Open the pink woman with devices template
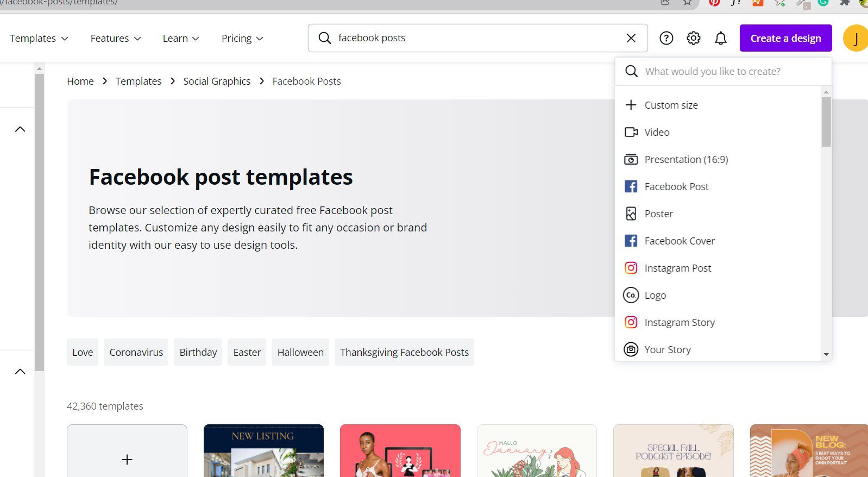 [x=400, y=451]
